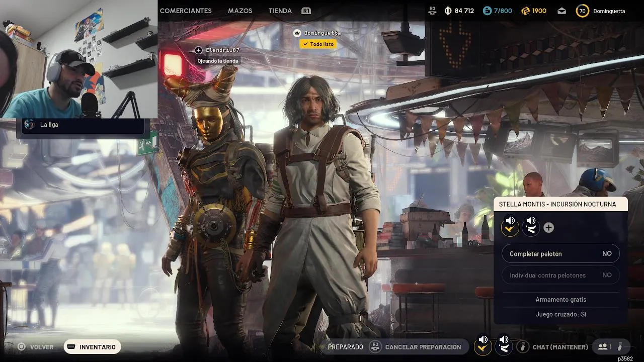
Task: Select the Dominguetta name tag above character
Action: tap(323, 33)
